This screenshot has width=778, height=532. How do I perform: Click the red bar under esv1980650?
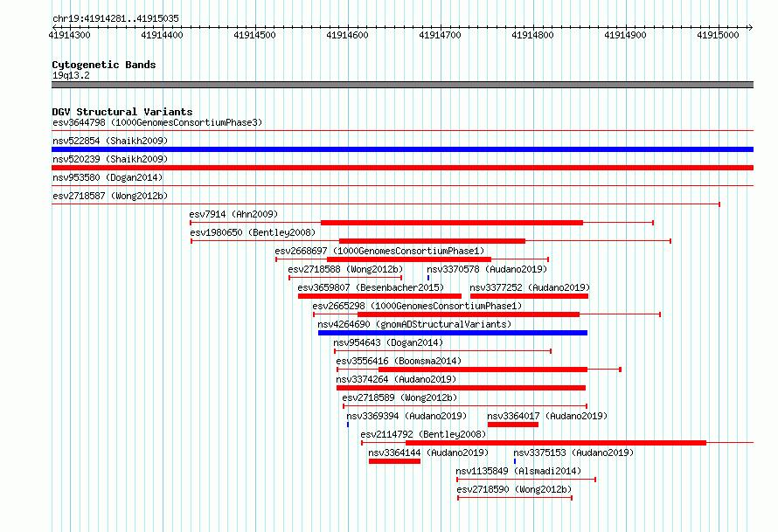(432, 241)
